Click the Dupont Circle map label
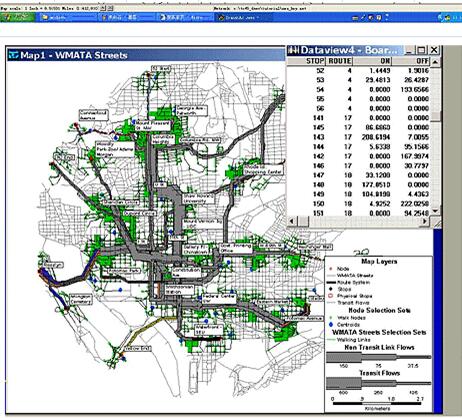This screenshot has height=418, width=462. point(140,213)
